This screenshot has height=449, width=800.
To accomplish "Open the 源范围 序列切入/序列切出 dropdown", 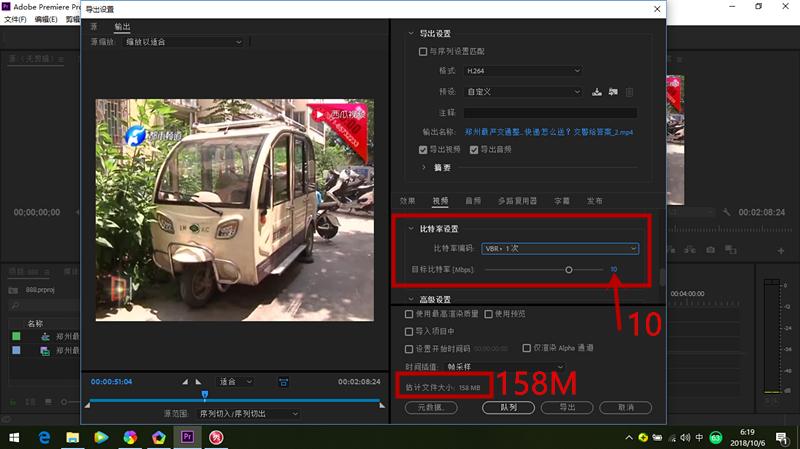I will (247, 414).
